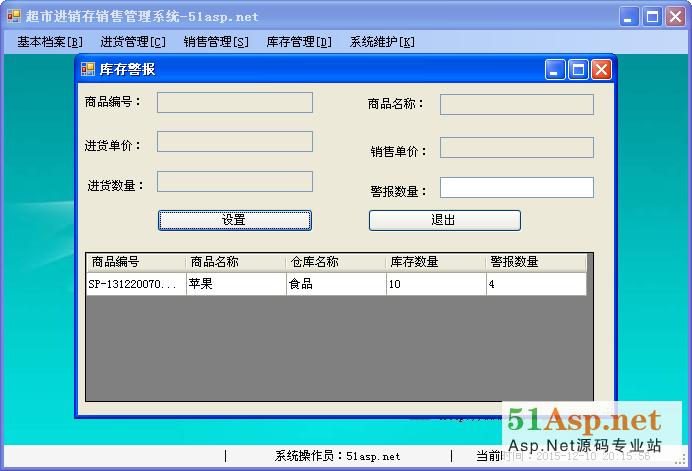Select the 进货单价 field
This screenshot has width=692, height=471.
[x=234, y=142]
